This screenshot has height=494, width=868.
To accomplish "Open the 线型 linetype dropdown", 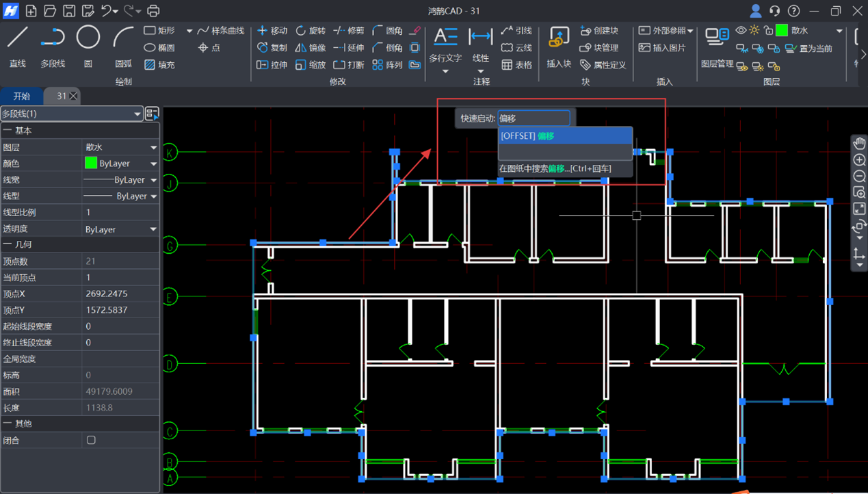I will tap(153, 196).
